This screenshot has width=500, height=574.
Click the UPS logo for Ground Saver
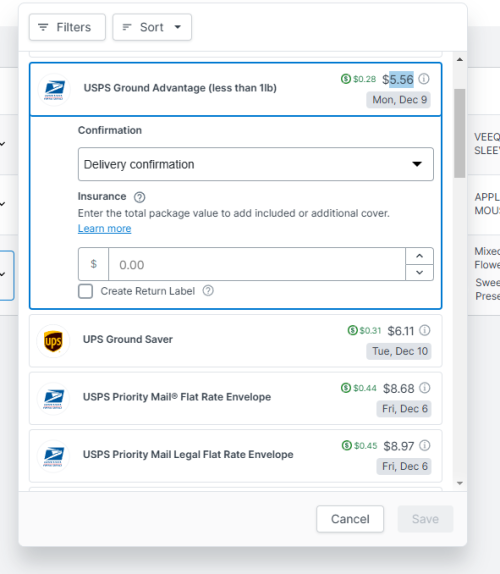click(53, 341)
